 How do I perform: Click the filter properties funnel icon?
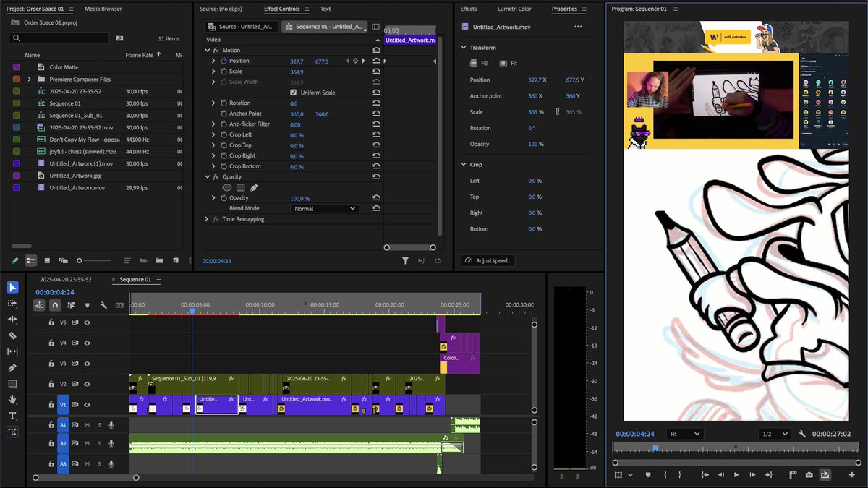click(x=405, y=260)
